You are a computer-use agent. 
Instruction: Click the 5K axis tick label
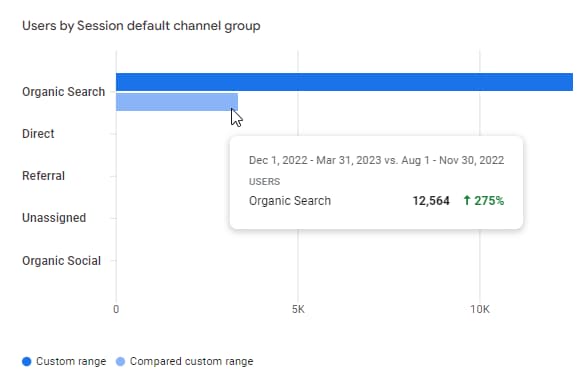coord(298,309)
